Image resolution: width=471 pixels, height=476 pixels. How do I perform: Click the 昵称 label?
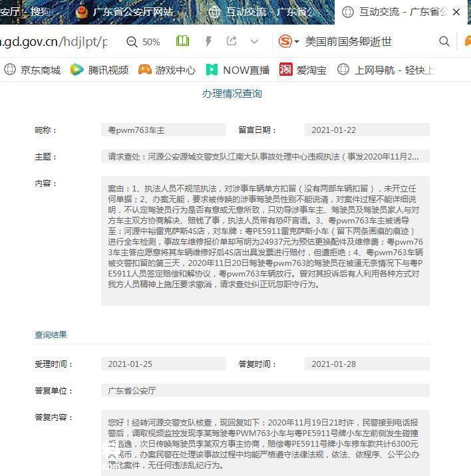pos(46,130)
